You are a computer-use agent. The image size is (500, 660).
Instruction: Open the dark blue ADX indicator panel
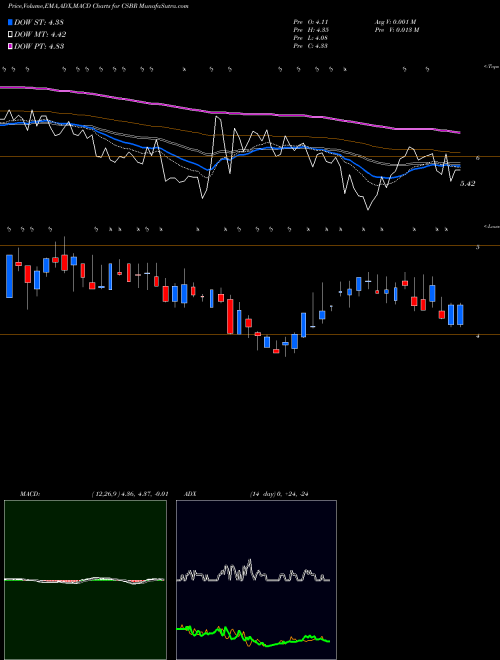coord(256,580)
